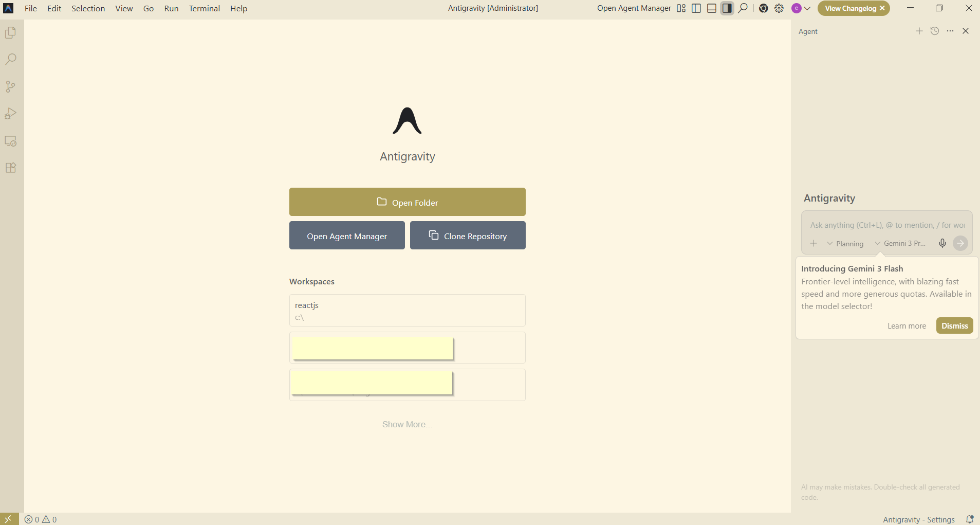
Task: Toggle the primary side bar layout button
Action: point(696,8)
